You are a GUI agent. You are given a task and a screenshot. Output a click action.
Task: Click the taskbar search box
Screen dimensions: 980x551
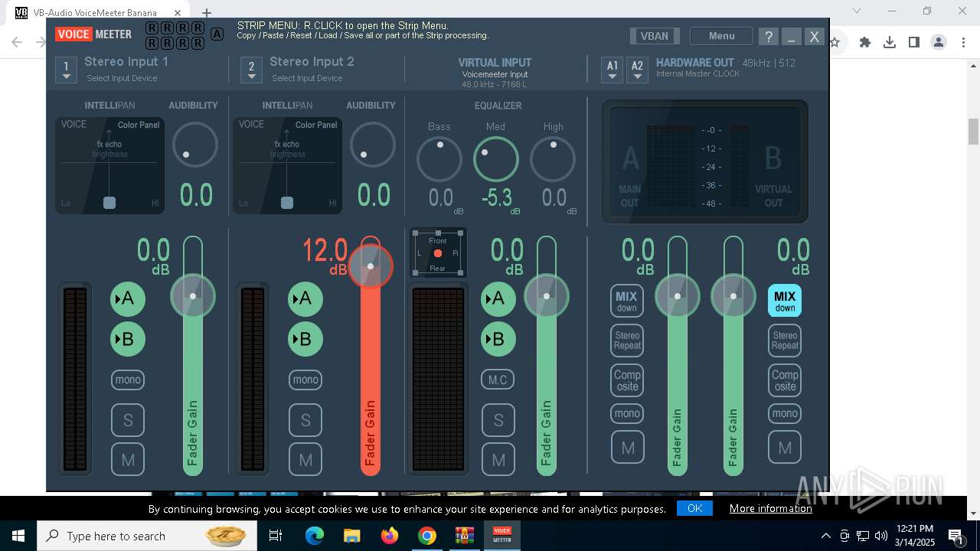[x=147, y=536]
